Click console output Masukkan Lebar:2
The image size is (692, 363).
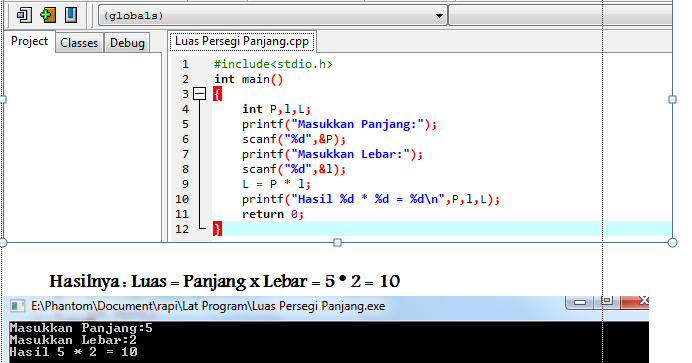pyautogui.click(x=73, y=340)
